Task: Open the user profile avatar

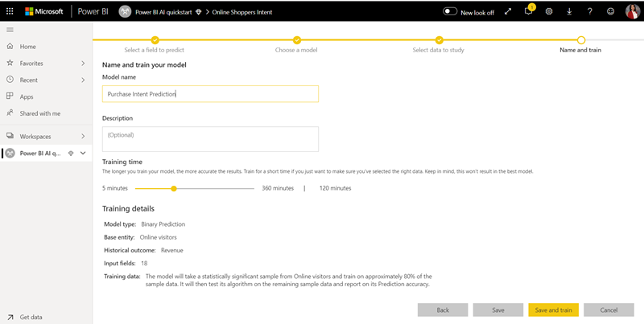Action: [631, 11]
